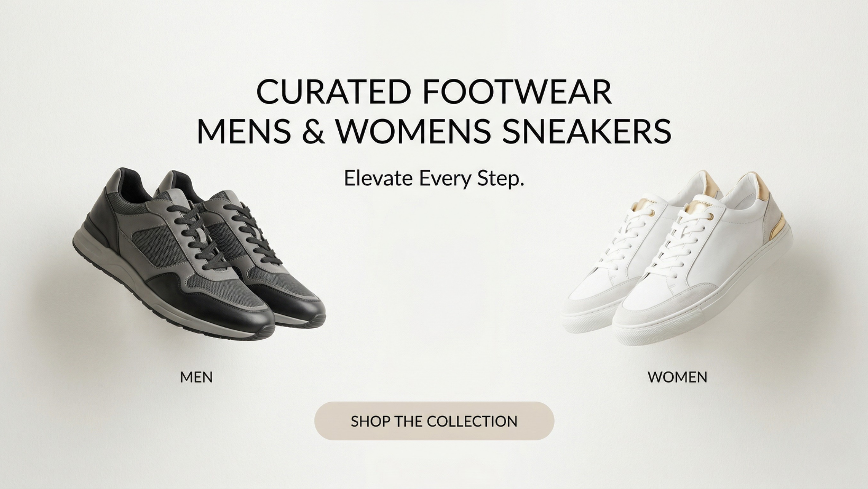Open the MEN category label
Screen dimensions: 868x489
coord(196,377)
